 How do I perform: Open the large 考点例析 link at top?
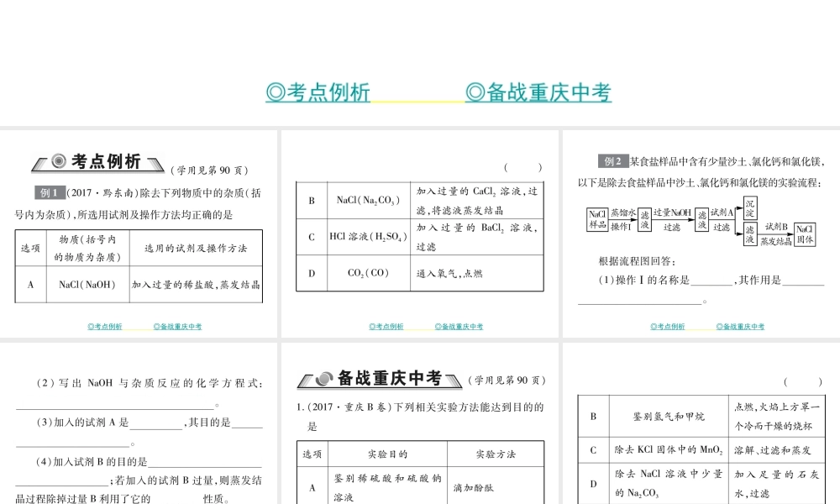(318, 92)
